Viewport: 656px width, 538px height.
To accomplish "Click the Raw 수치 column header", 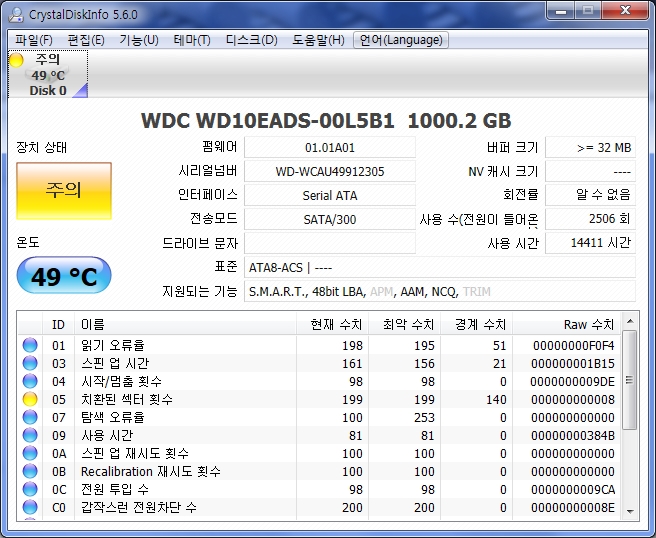I will click(x=566, y=324).
